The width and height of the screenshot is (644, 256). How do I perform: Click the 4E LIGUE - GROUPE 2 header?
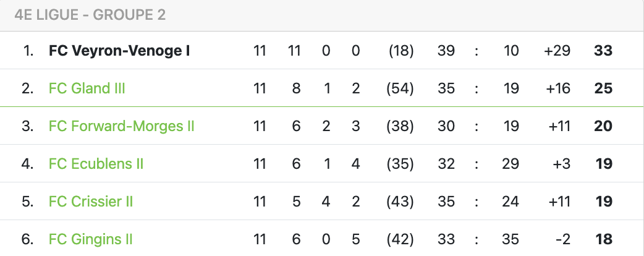click(x=90, y=15)
